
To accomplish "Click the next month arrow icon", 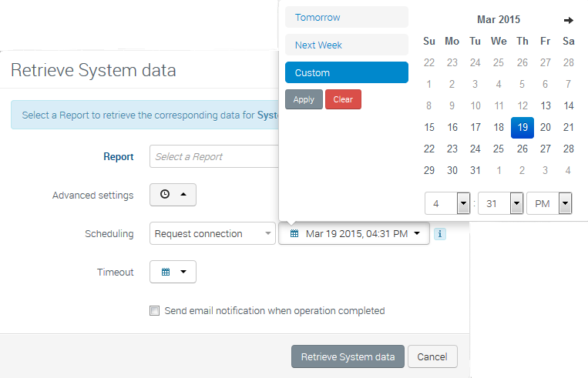I will pos(569,20).
